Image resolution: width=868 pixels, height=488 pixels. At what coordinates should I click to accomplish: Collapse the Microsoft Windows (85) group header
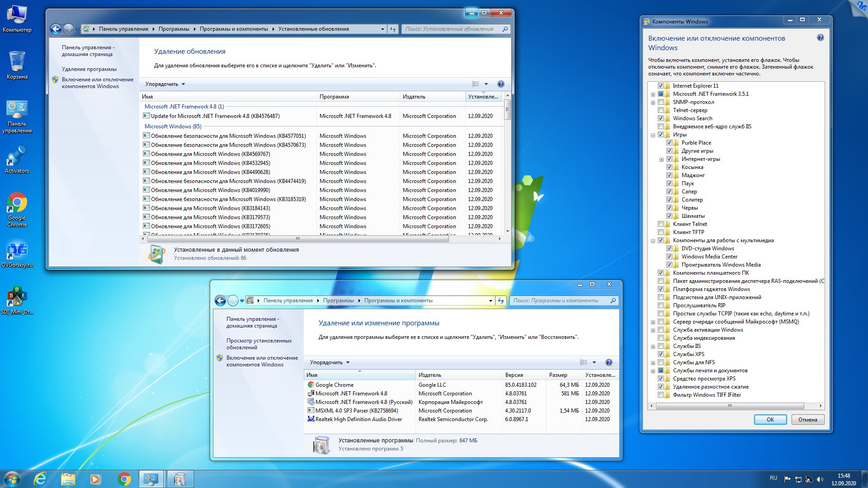point(173,127)
